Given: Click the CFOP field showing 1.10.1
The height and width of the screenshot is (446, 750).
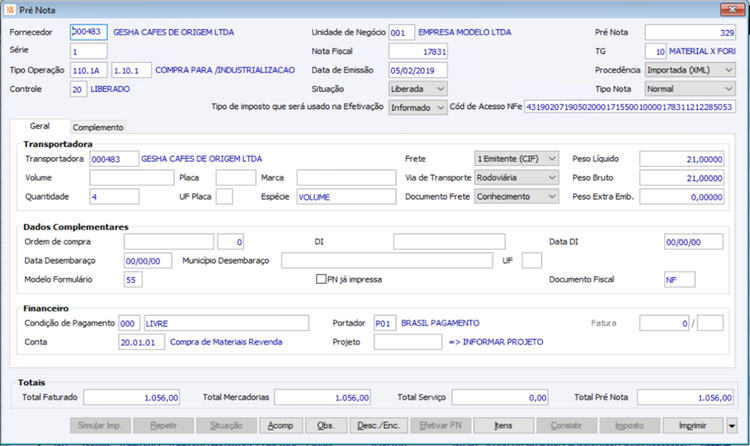Looking at the screenshot, I should (x=132, y=70).
